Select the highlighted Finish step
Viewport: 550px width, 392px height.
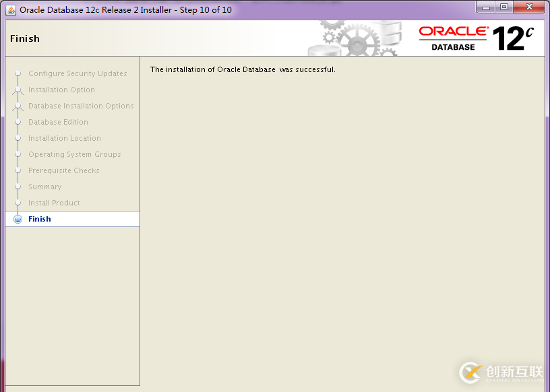click(x=73, y=219)
